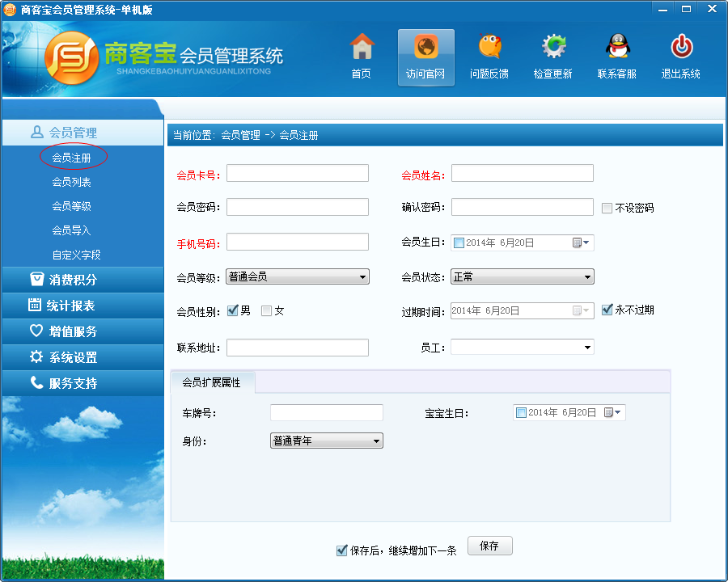Open the 消费积分 sidebar menu
728x582 pixels.
pos(83,280)
